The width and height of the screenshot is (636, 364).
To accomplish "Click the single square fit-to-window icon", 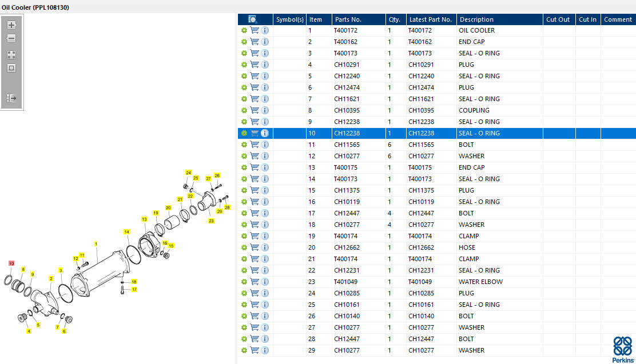I will (11, 68).
